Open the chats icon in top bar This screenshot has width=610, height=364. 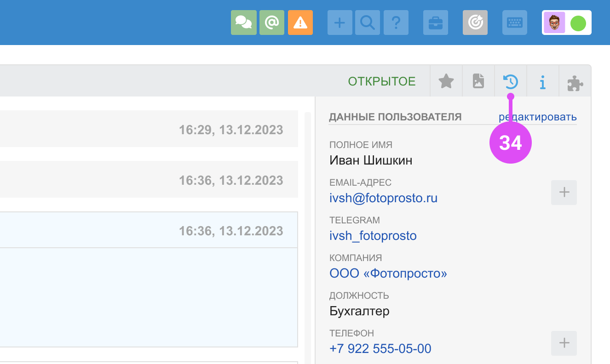click(x=243, y=23)
